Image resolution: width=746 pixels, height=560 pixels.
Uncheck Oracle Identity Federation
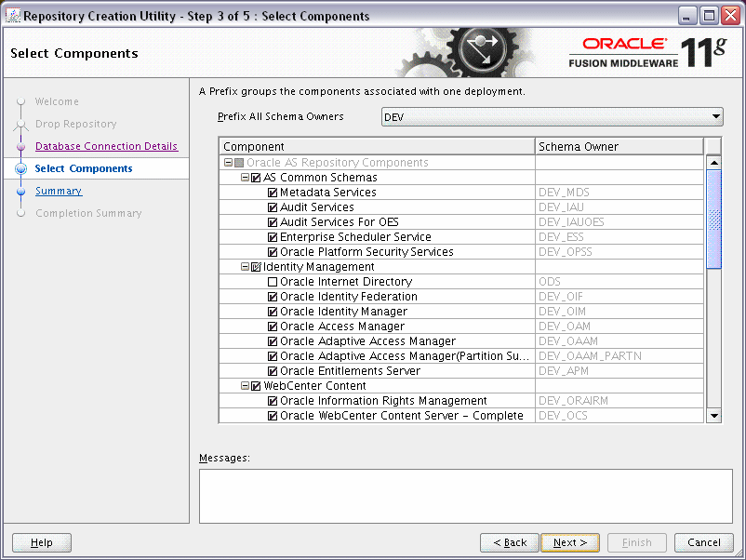tap(273, 296)
